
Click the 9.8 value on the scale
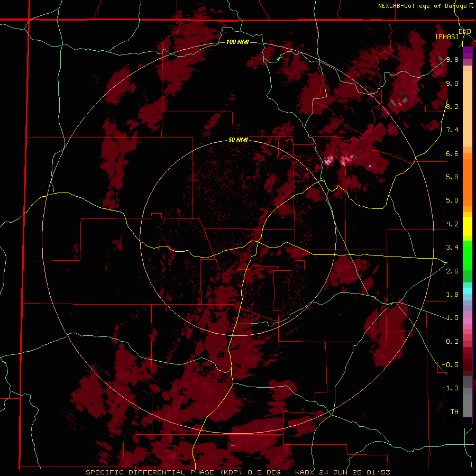452,59
